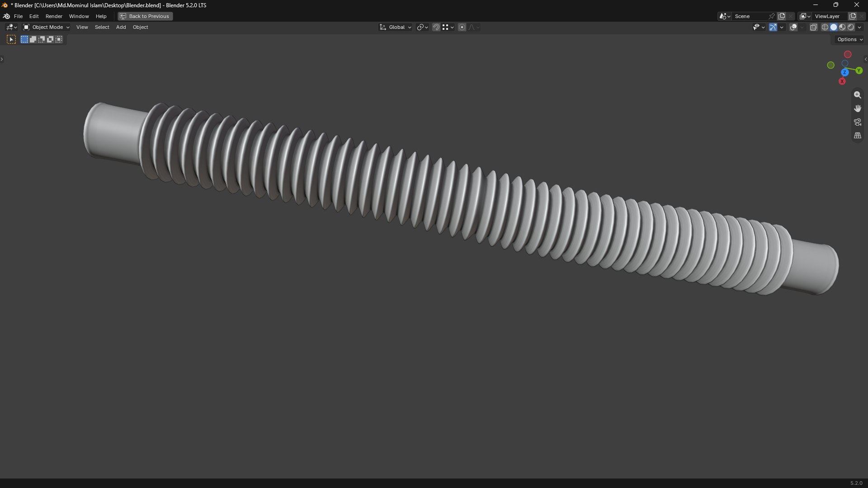Click the red X axis gizmo
Screen dimensions: 868x488
tap(842, 81)
